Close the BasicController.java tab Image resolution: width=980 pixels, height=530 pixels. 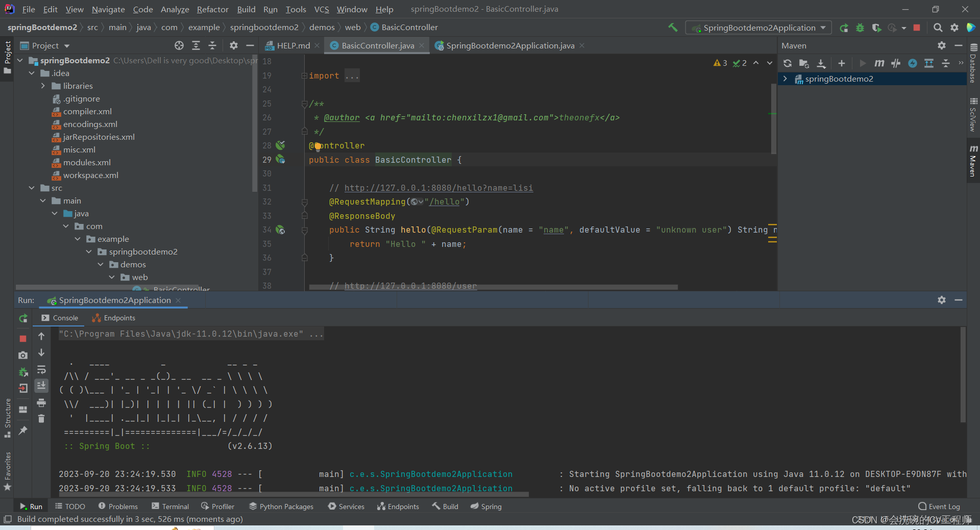click(422, 45)
